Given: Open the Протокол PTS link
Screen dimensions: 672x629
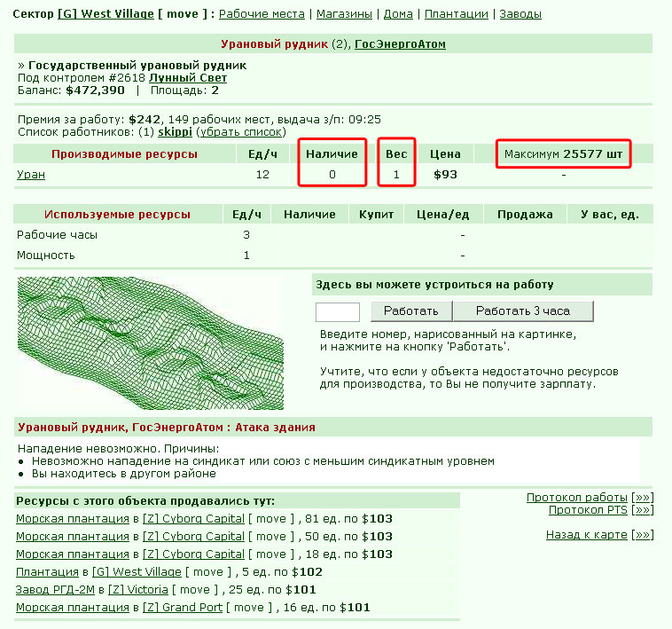Looking at the screenshot, I should [588, 510].
